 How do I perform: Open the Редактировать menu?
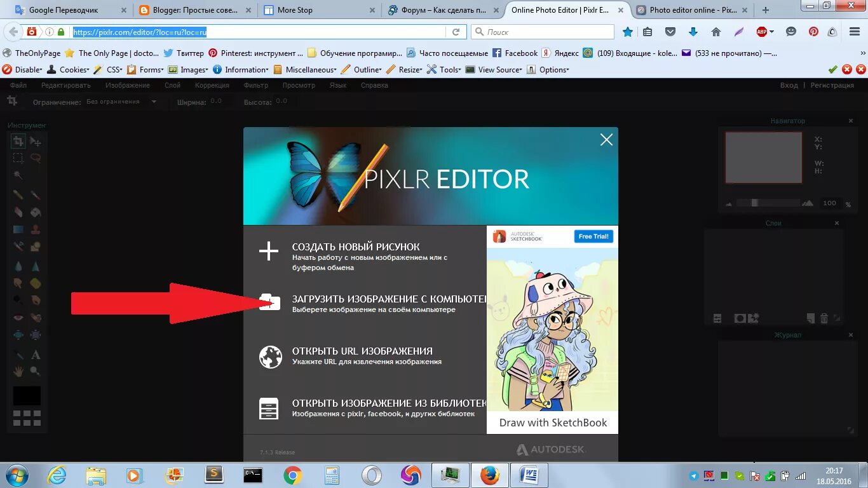(66, 85)
